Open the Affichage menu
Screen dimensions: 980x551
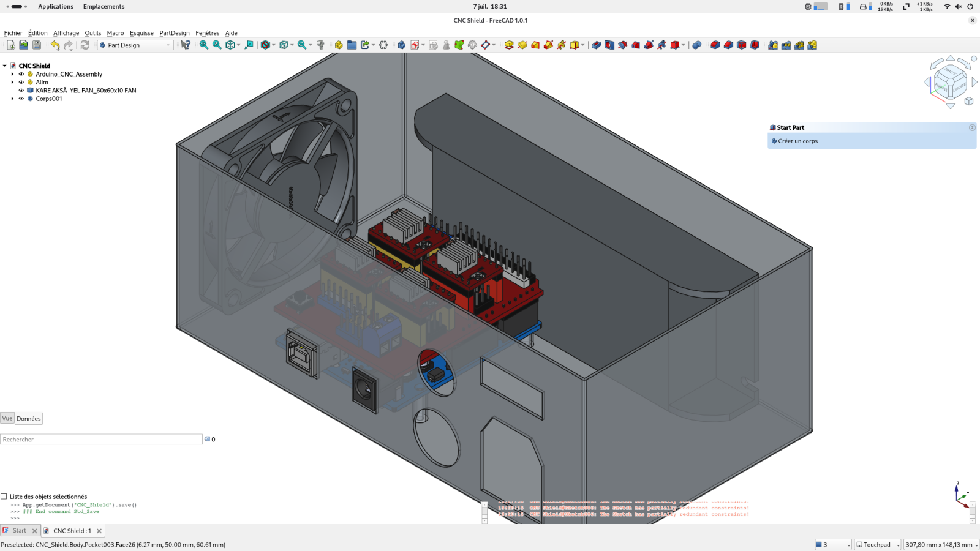coord(66,33)
